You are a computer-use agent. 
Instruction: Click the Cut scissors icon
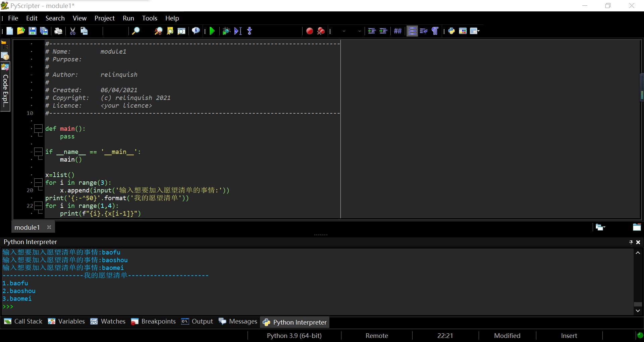point(73,31)
